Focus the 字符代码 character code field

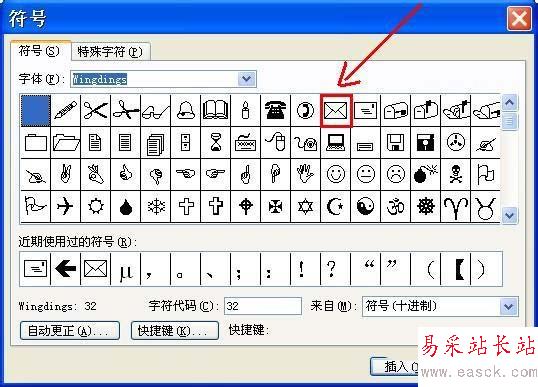coord(263,306)
